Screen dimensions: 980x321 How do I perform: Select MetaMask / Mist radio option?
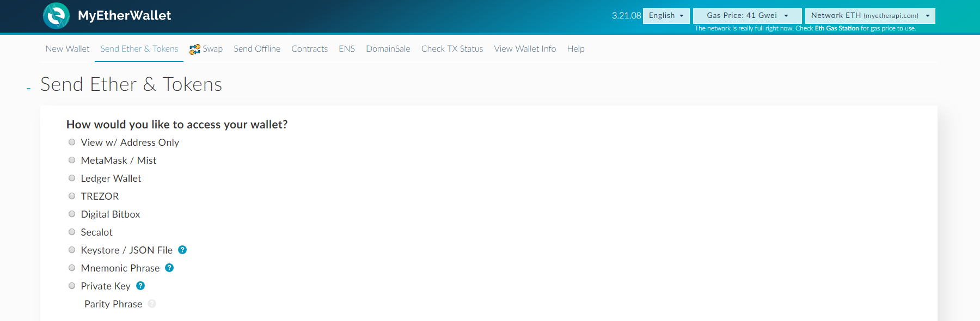[72, 160]
